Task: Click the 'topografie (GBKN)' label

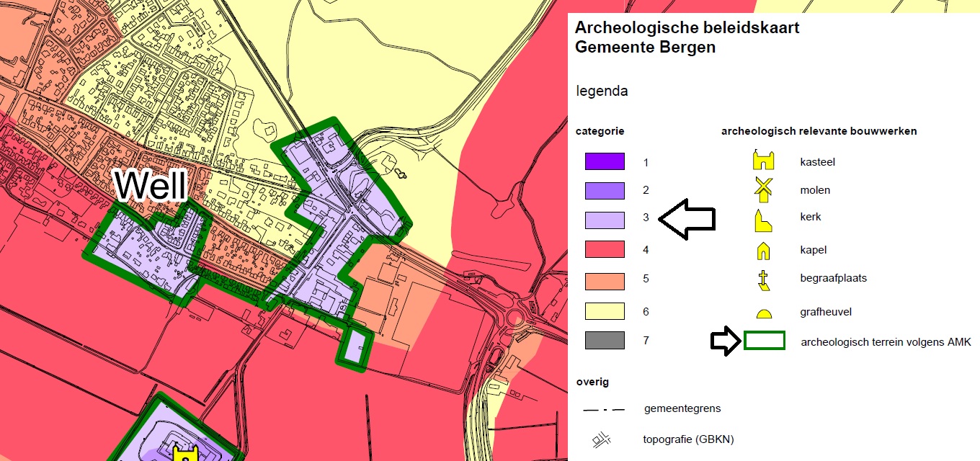Action: tap(688, 439)
